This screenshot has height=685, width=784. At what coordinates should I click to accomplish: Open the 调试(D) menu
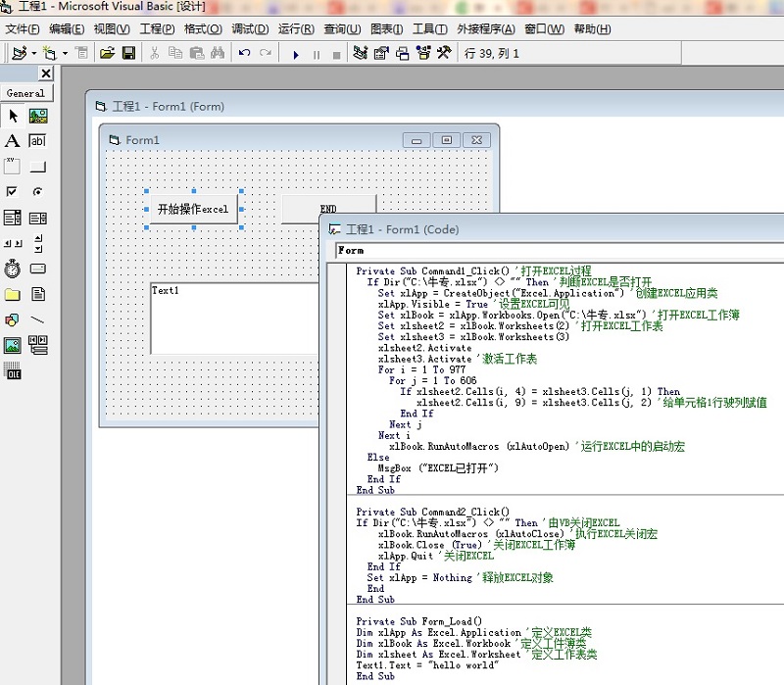[x=250, y=29]
